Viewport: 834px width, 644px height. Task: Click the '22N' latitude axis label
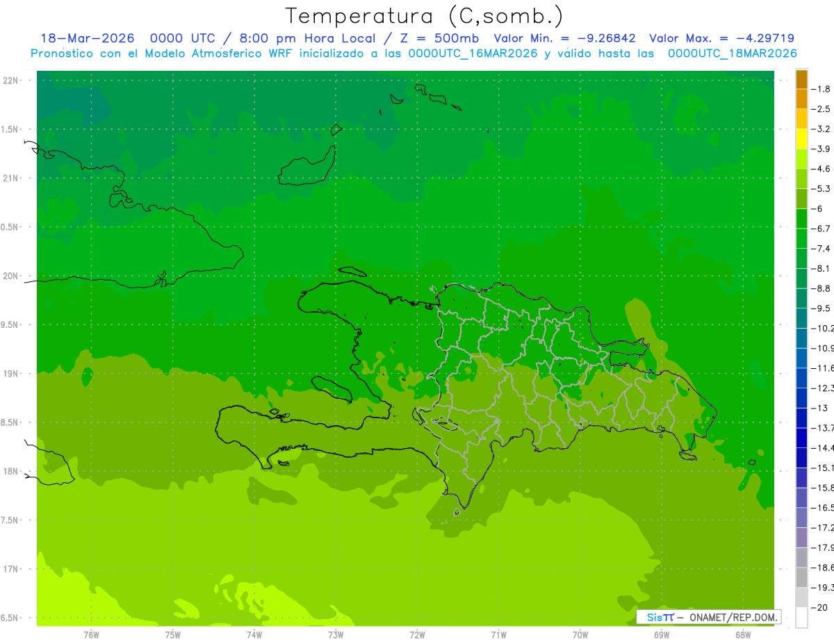(10, 80)
